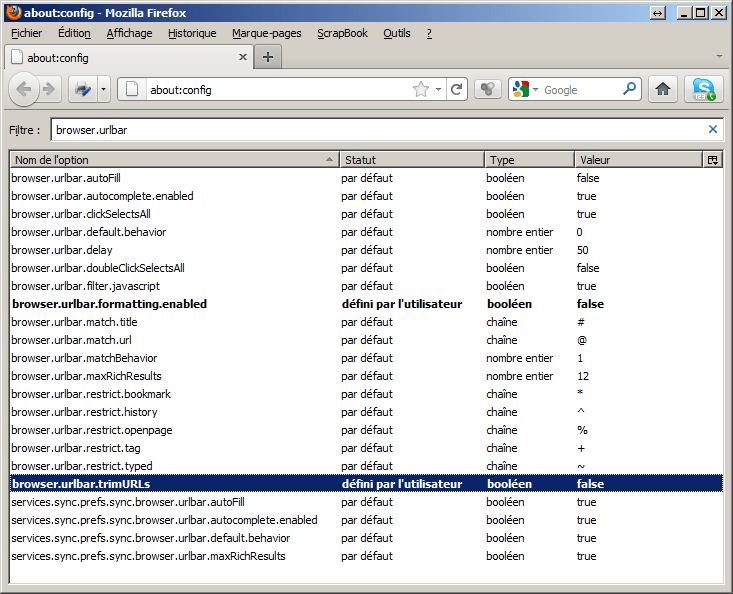Sort by Valeur column header
This screenshot has height=594, width=733.
point(639,160)
